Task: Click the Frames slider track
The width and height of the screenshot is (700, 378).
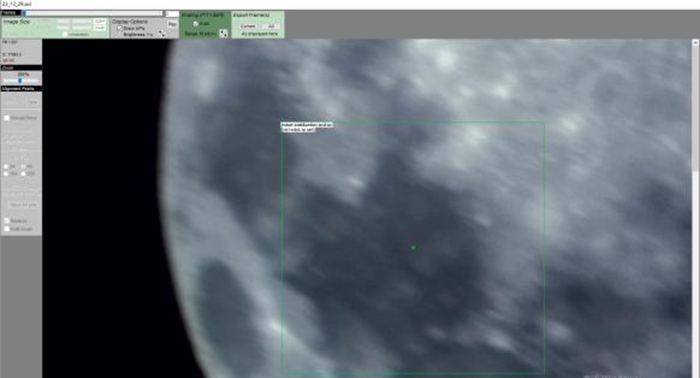Action: point(93,13)
